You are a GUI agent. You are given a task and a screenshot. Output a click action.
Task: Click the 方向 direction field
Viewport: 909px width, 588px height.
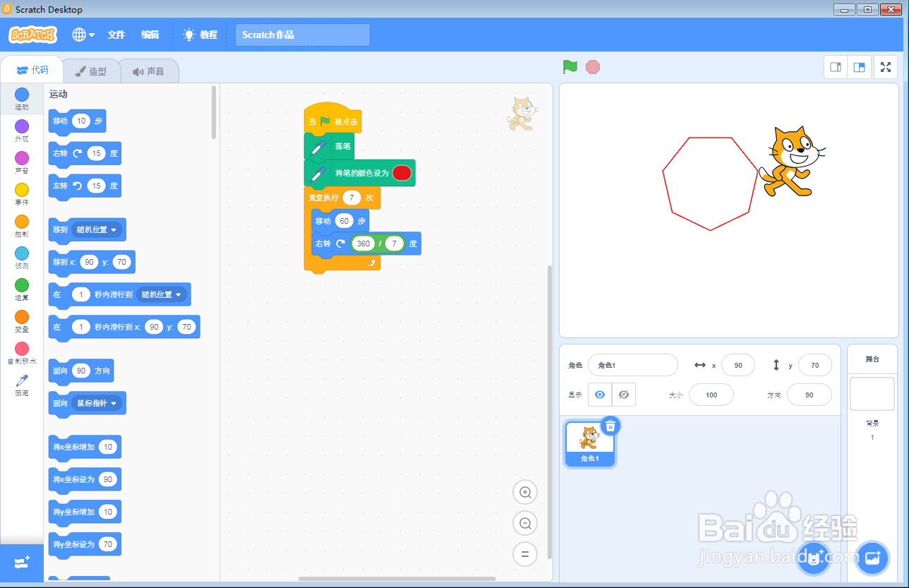pyautogui.click(x=809, y=395)
